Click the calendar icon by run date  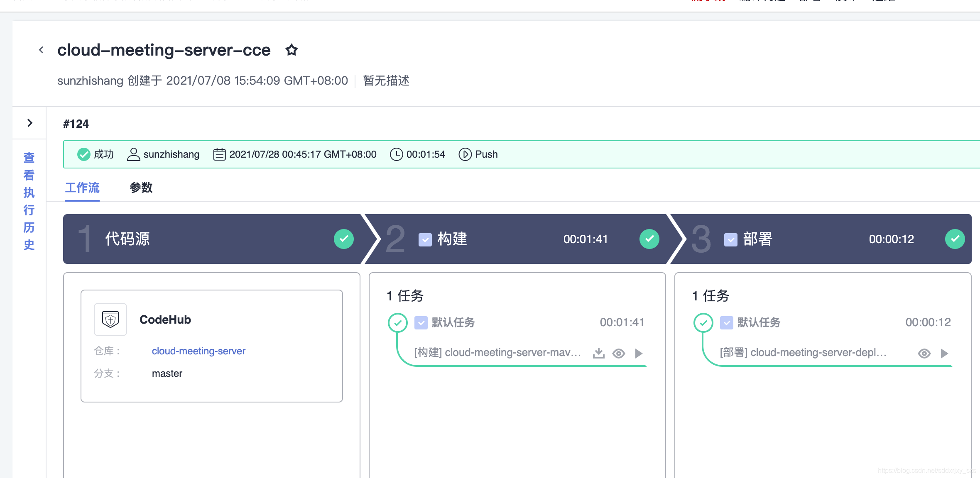(x=219, y=154)
